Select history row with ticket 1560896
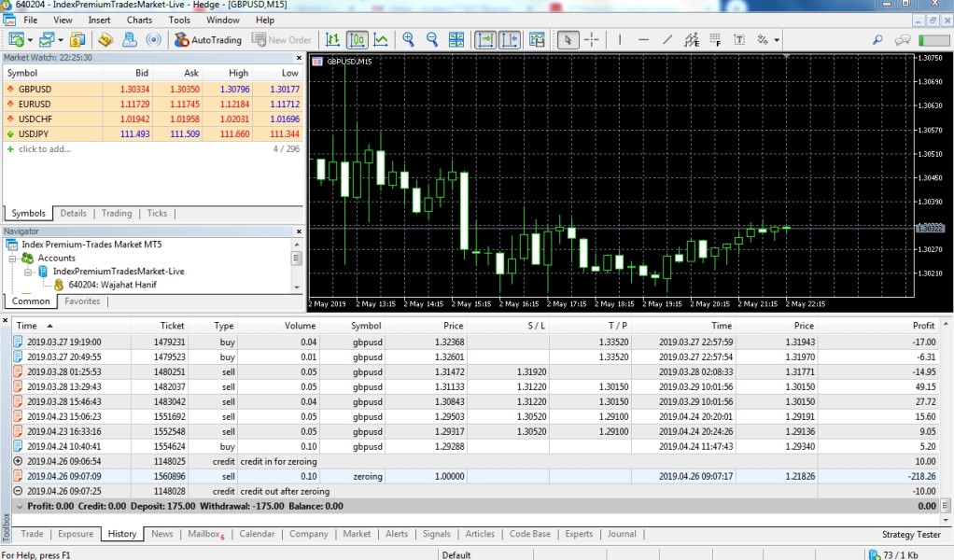Viewport: 954px width, 560px height. pyautogui.click(x=474, y=476)
